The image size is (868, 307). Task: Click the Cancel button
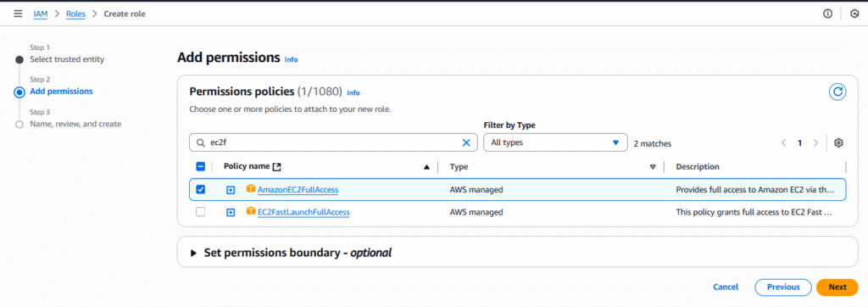[726, 287]
